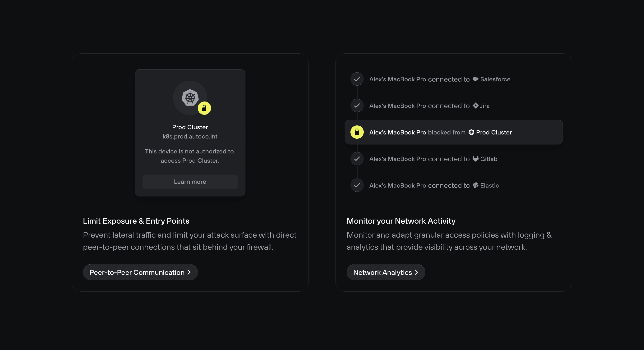Click "Monitor your Network Activity" heading
This screenshot has height=350, width=644.
401,221
